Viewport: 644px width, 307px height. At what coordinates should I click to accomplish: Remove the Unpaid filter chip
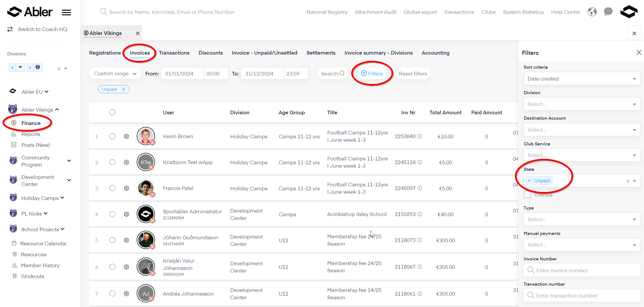pyautogui.click(x=124, y=89)
